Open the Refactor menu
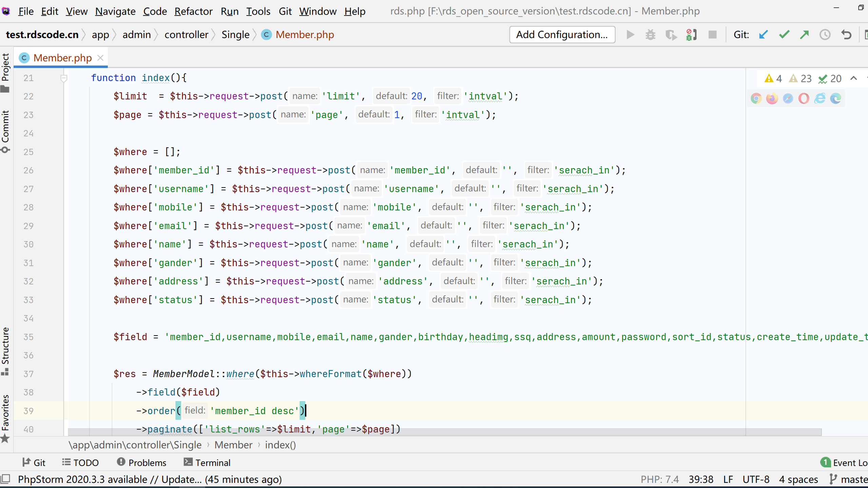Screen dimensions: 868x488 pos(193,11)
